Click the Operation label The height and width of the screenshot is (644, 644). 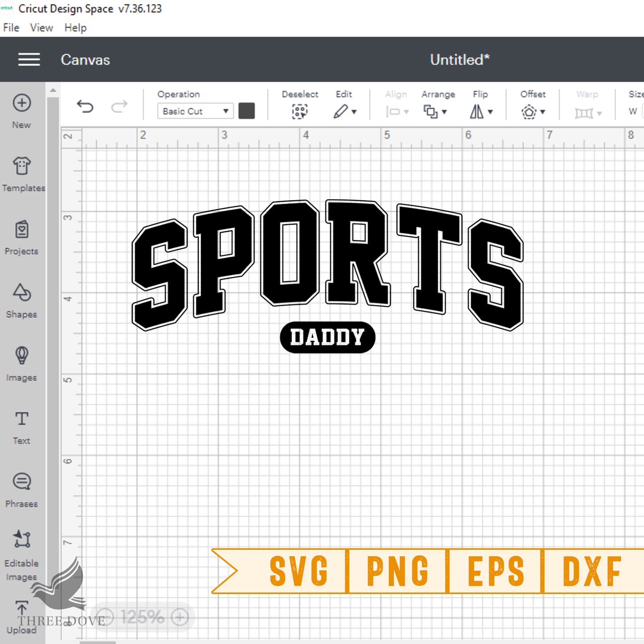click(178, 94)
